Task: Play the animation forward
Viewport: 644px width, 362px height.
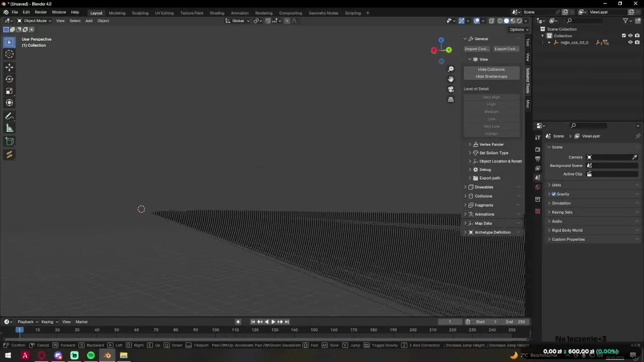Action: (x=273, y=322)
